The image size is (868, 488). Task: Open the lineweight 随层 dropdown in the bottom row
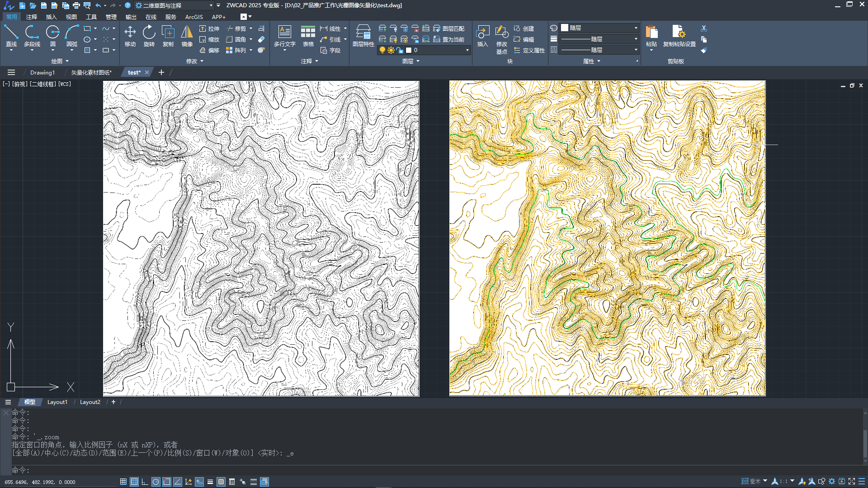tap(599, 50)
